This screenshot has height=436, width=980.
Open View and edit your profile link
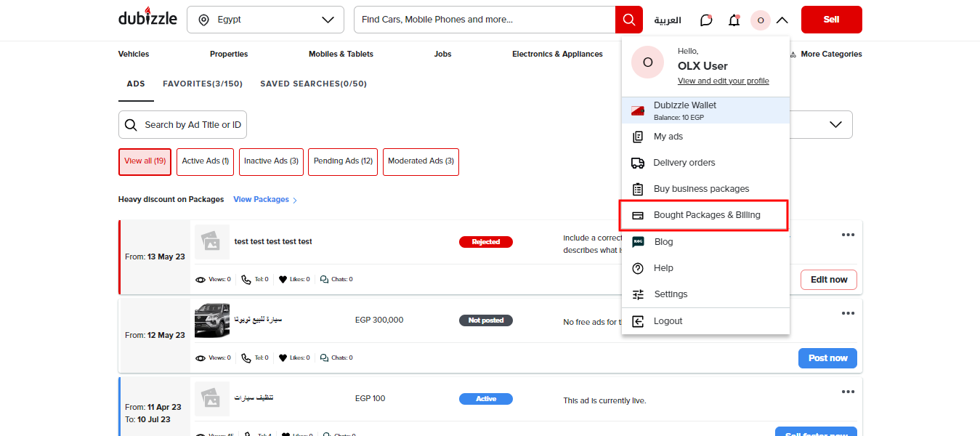(724, 81)
